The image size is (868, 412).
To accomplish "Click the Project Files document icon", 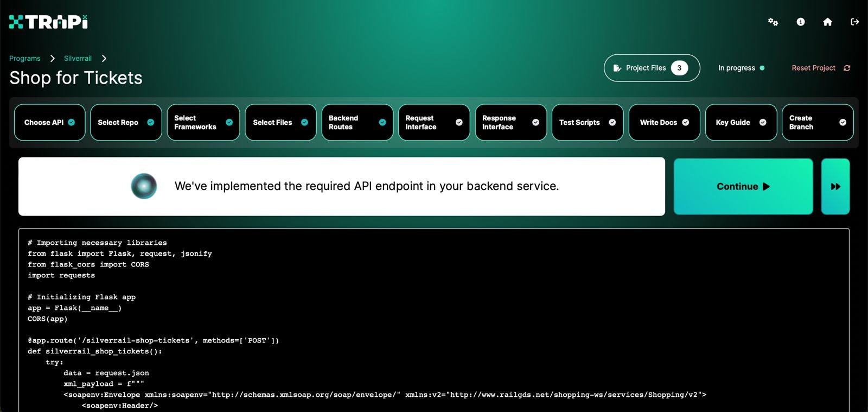I will (x=617, y=68).
